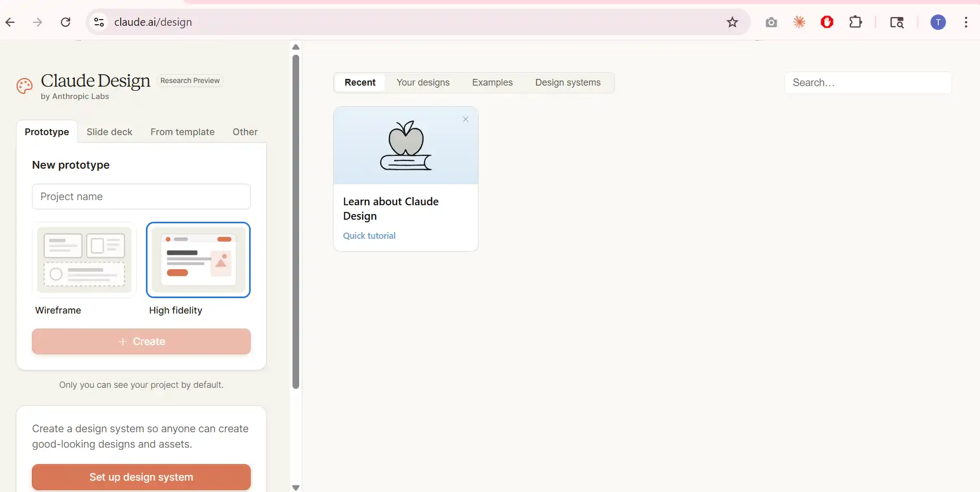980x492 pixels.
Task: Click the by Anthropic Labs text
Action: tap(75, 96)
